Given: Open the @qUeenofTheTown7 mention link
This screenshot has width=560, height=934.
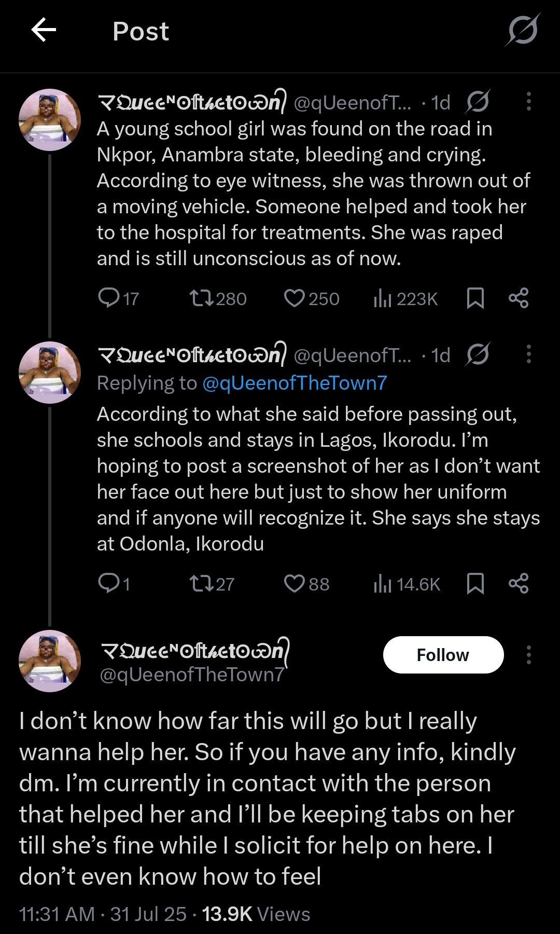Looking at the screenshot, I should pyautogui.click(x=294, y=383).
